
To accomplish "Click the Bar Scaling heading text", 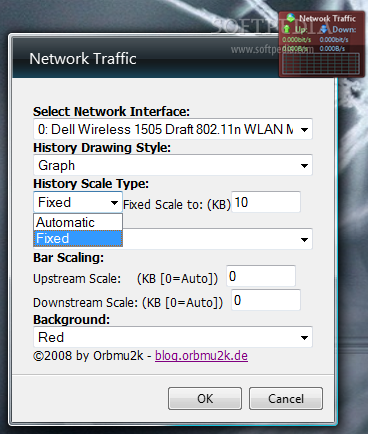I will [x=68, y=257].
